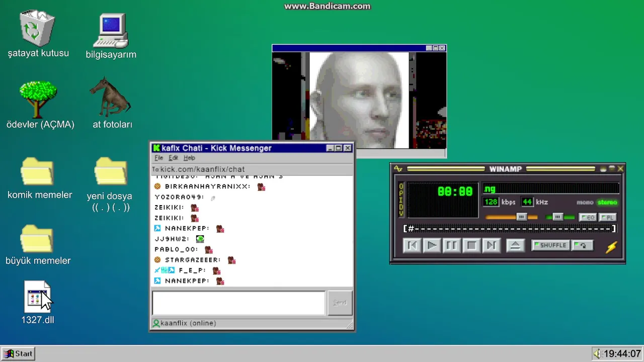Open Winamp's menu via top-left logo
The height and width of the screenshot is (362, 644).
pyautogui.click(x=398, y=169)
